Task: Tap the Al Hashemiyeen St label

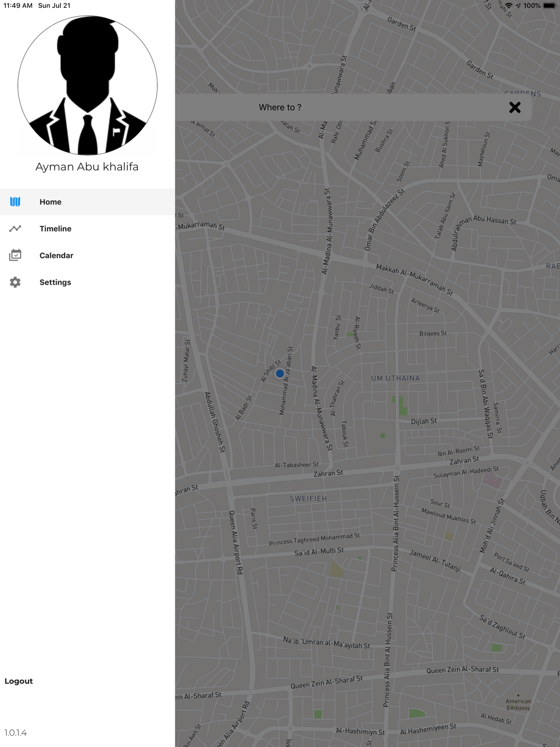Action: tap(428, 729)
